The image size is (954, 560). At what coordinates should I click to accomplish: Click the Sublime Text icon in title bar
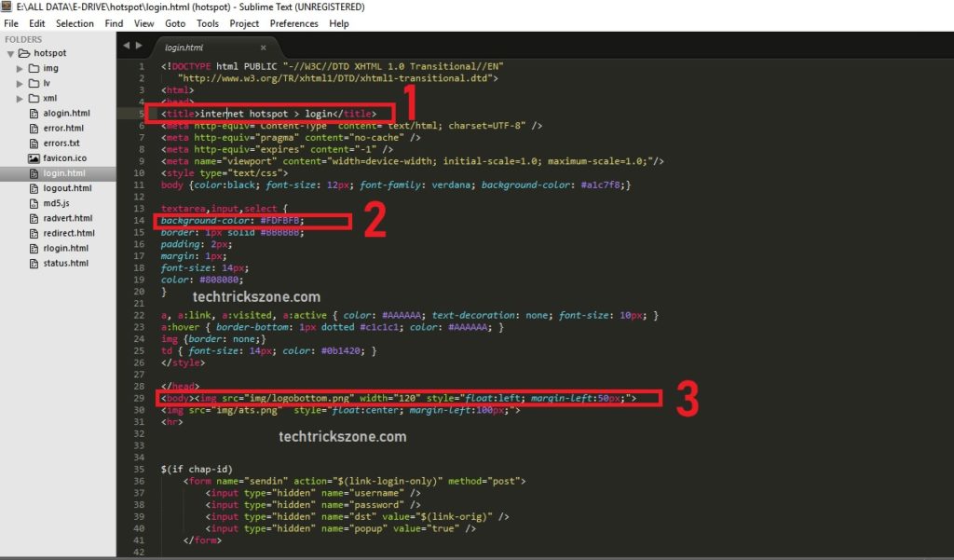(8, 7)
